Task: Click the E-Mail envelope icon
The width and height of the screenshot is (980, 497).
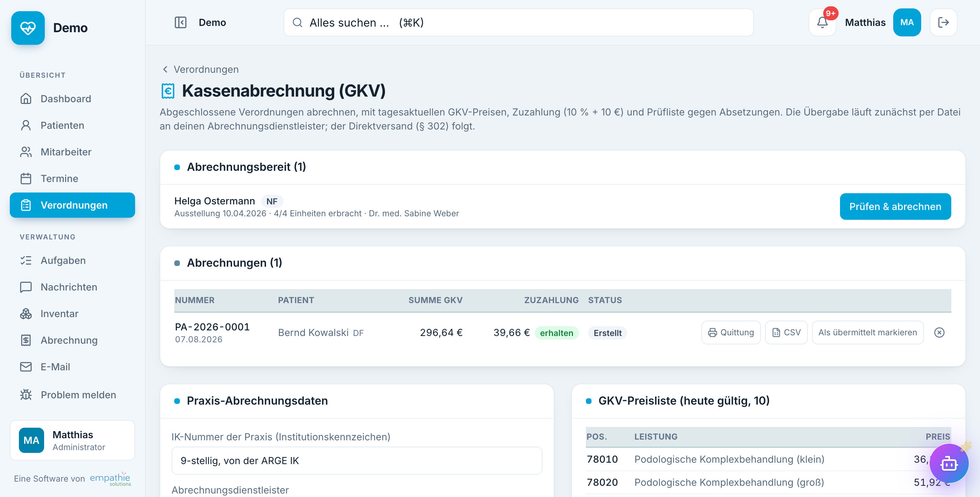Action: click(x=26, y=367)
